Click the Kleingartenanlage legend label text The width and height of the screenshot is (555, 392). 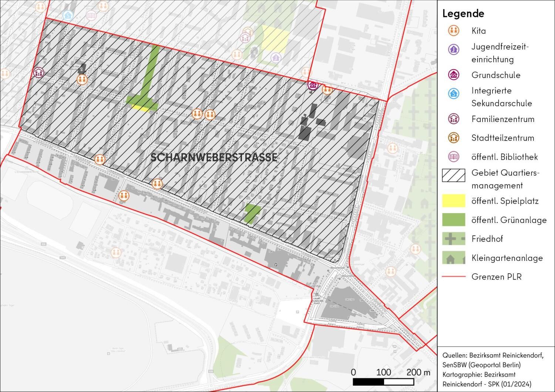pyautogui.click(x=507, y=258)
